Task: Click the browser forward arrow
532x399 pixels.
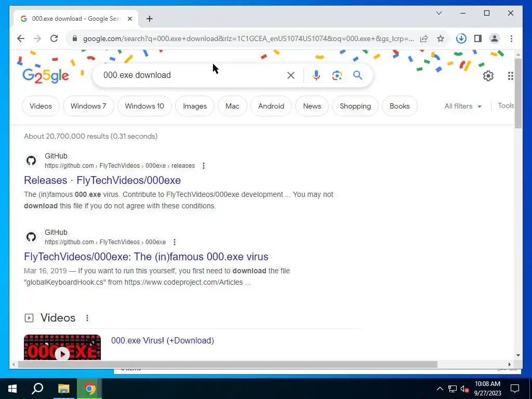Action: pyautogui.click(x=37, y=38)
